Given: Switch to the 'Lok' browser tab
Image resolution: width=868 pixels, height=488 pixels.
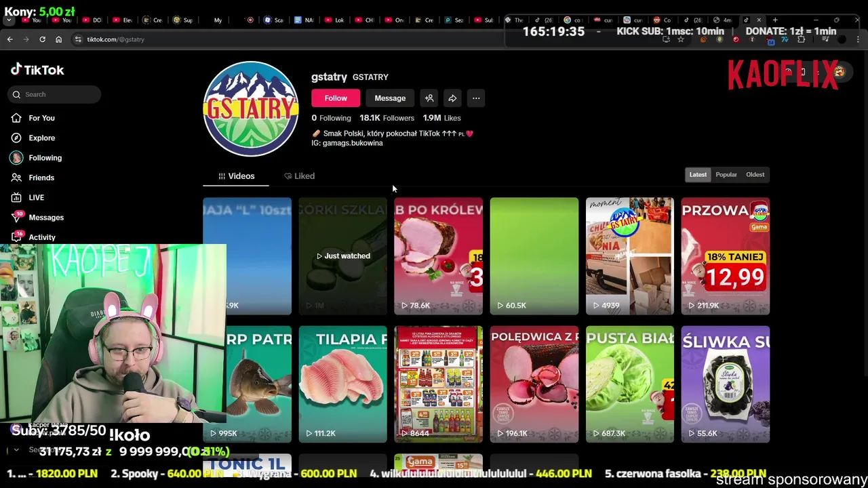Looking at the screenshot, I should [334, 20].
